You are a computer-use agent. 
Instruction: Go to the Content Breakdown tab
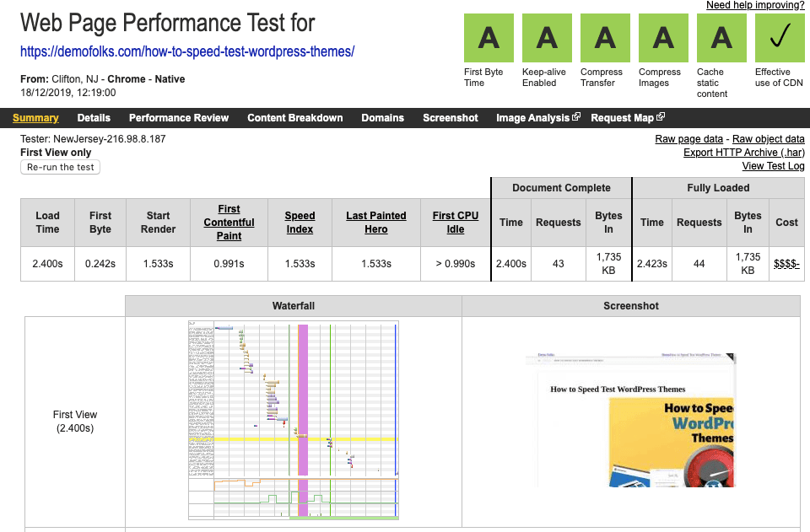point(294,118)
